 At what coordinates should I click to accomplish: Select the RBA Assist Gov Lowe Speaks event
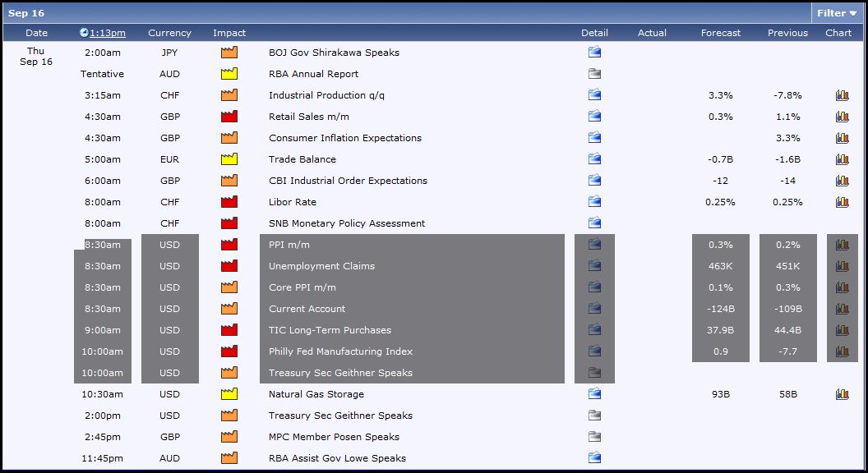(337, 458)
